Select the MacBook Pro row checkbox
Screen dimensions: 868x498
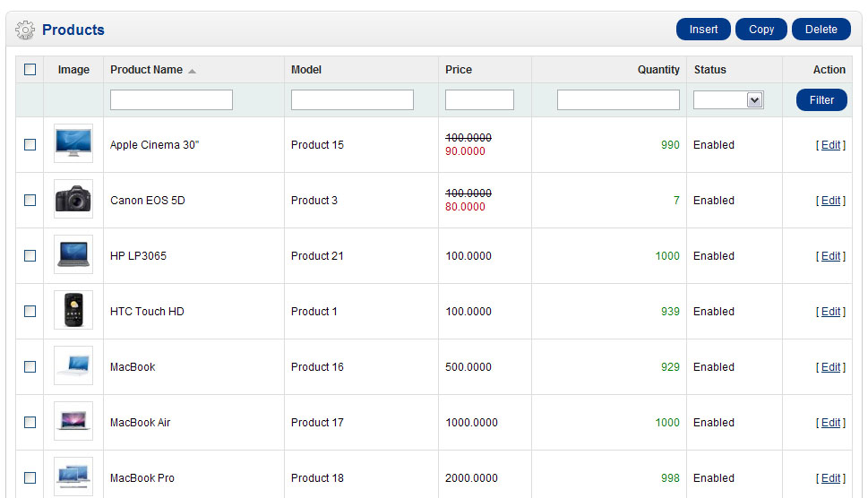tap(30, 478)
